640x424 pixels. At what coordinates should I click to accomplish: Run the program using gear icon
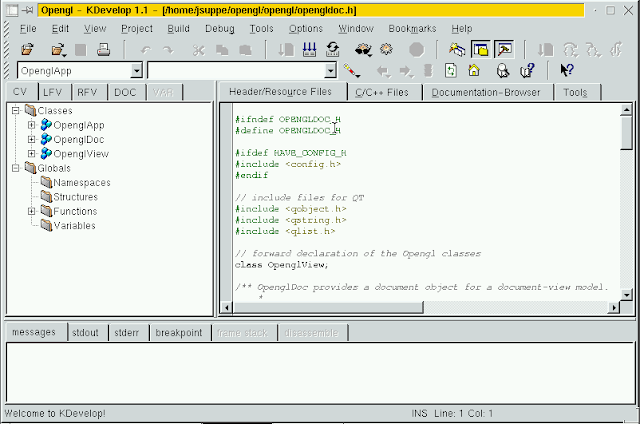tap(386, 50)
